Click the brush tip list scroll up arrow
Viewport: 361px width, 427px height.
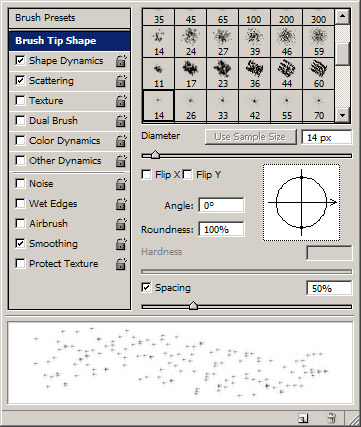coord(343,17)
